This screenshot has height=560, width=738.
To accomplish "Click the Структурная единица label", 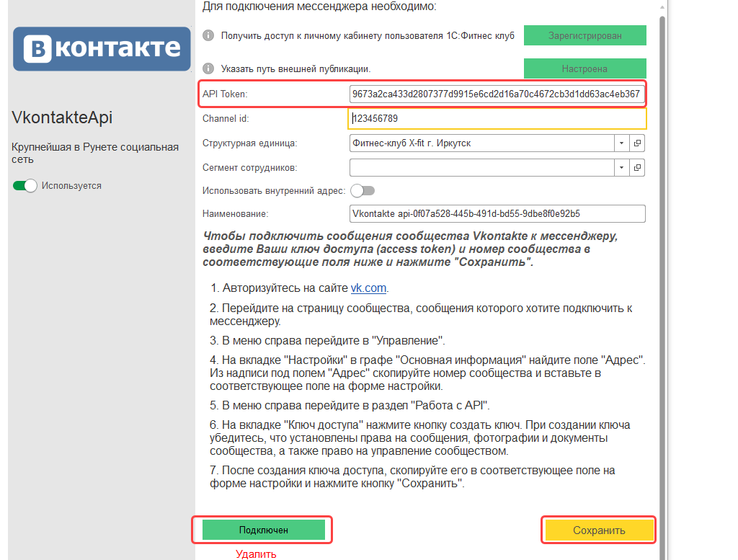I will point(250,143).
